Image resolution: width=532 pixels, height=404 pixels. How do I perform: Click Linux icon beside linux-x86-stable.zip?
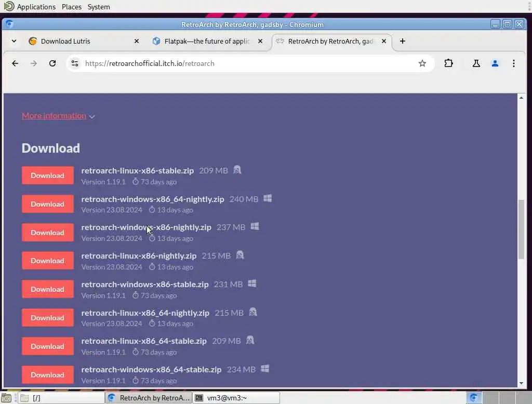237,170
